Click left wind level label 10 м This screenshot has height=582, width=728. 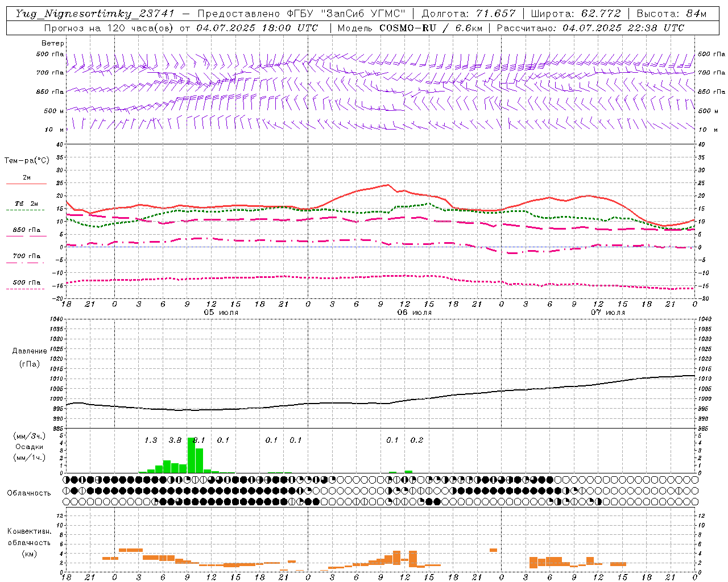click(x=55, y=130)
